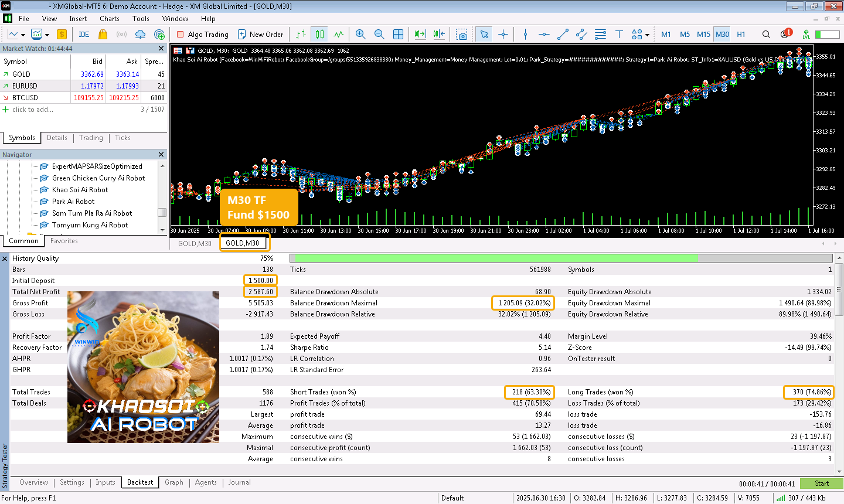Switch timeframe to M5
This screenshot has height=504, width=844.
[x=685, y=35]
